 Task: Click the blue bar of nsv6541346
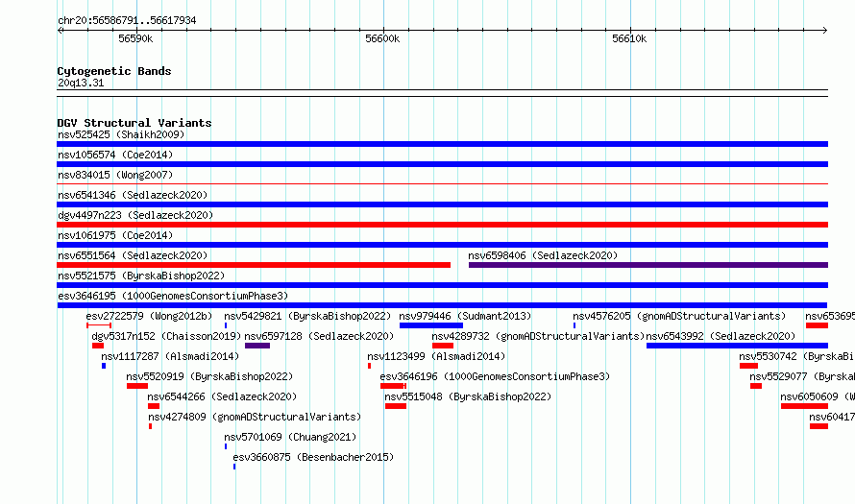pyautogui.click(x=442, y=204)
